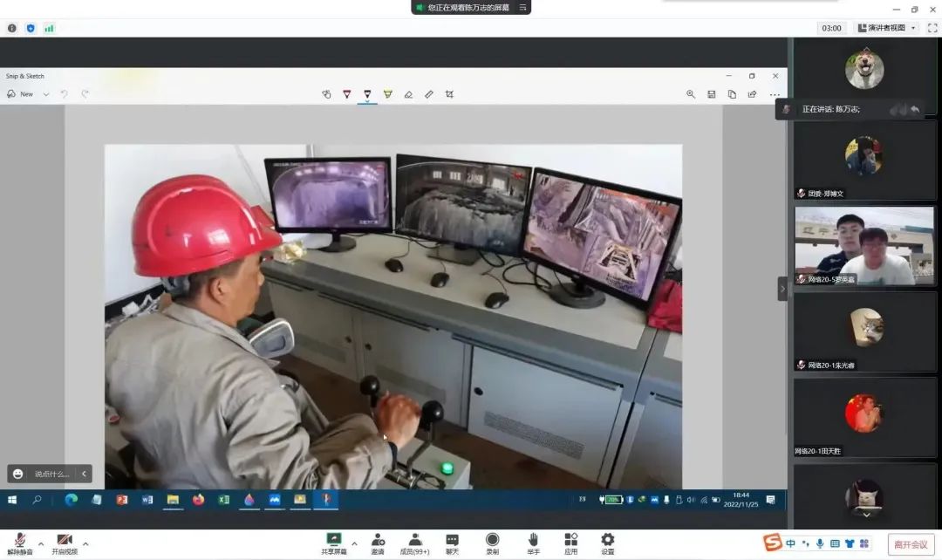This screenshot has height=560, width=942.
Task: Click the meeting info icon at top left
Action: (x=12, y=28)
